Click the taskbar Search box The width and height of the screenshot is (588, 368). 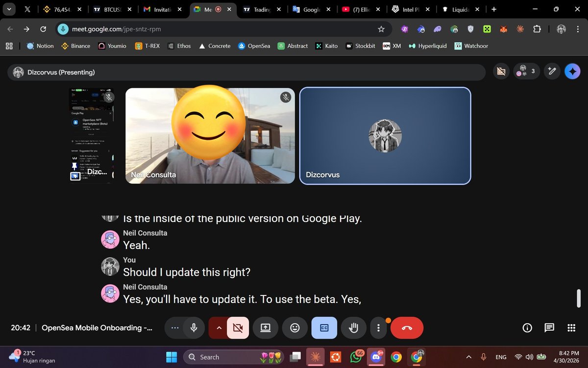coord(234,357)
